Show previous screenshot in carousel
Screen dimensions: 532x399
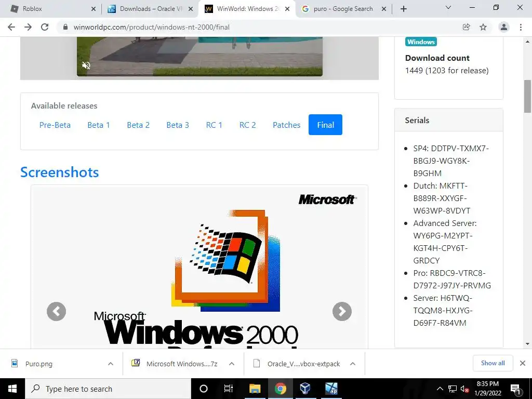click(x=56, y=312)
